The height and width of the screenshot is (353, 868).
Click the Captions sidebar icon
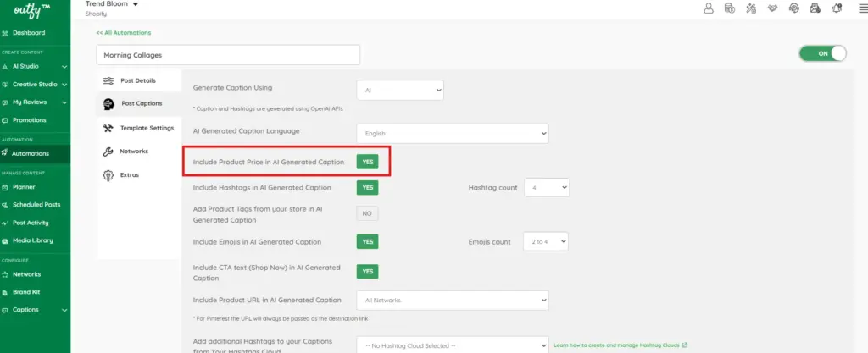(x=5, y=310)
